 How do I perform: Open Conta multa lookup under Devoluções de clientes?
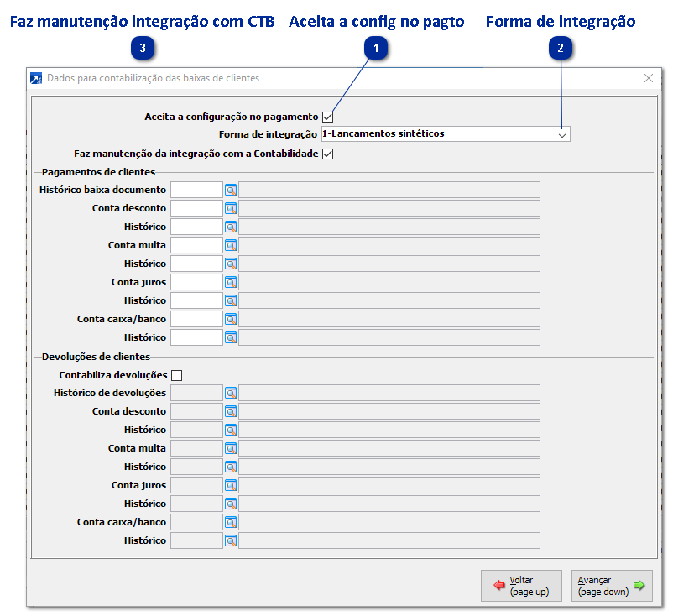point(232,448)
